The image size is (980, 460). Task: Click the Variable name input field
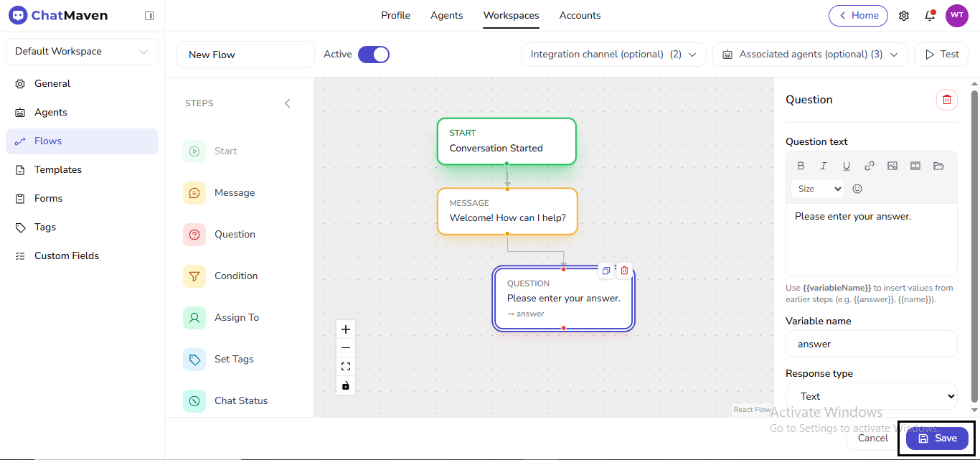click(x=871, y=344)
